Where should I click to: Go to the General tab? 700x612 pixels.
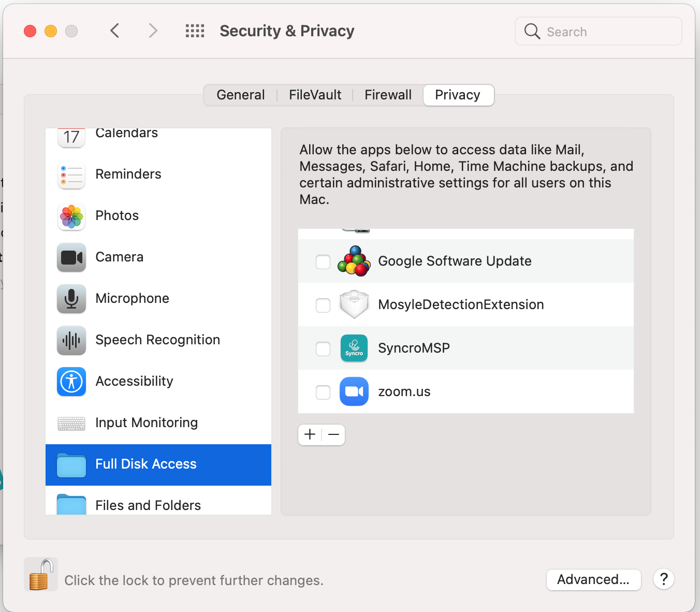click(241, 95)
